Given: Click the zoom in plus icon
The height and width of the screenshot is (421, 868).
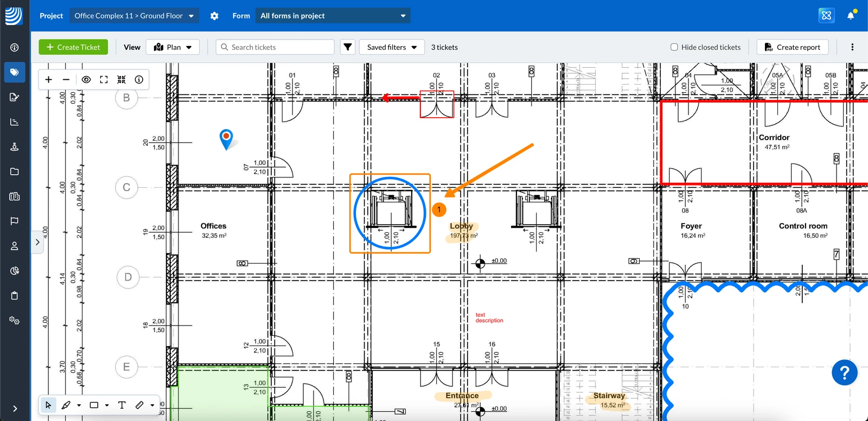Looking at the screenshot, I should tap(49, 80).
